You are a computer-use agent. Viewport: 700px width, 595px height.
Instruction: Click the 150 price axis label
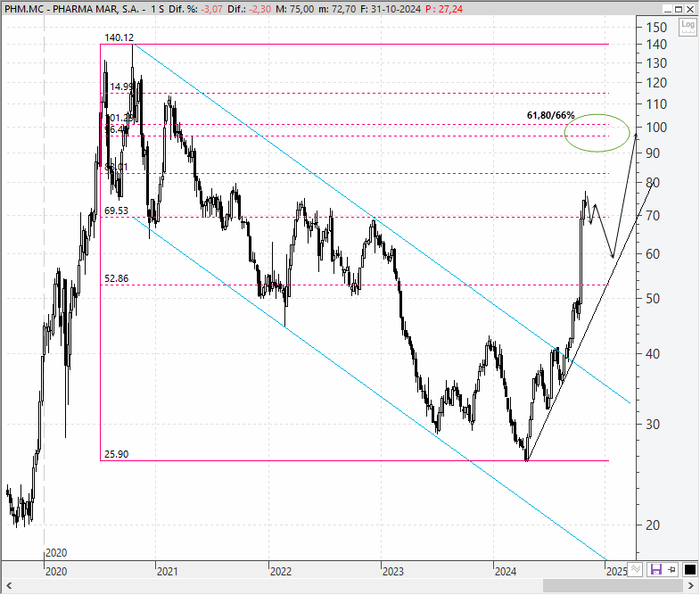(656, 28)
